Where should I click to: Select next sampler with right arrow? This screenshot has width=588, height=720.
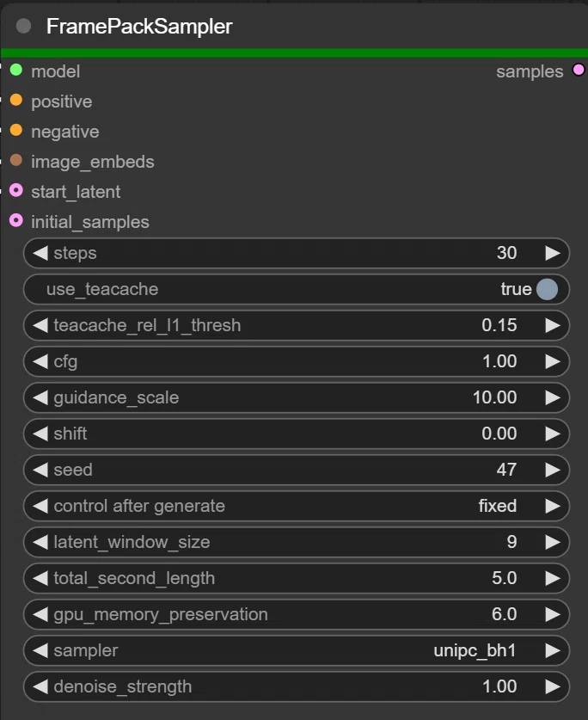(553, 650)
